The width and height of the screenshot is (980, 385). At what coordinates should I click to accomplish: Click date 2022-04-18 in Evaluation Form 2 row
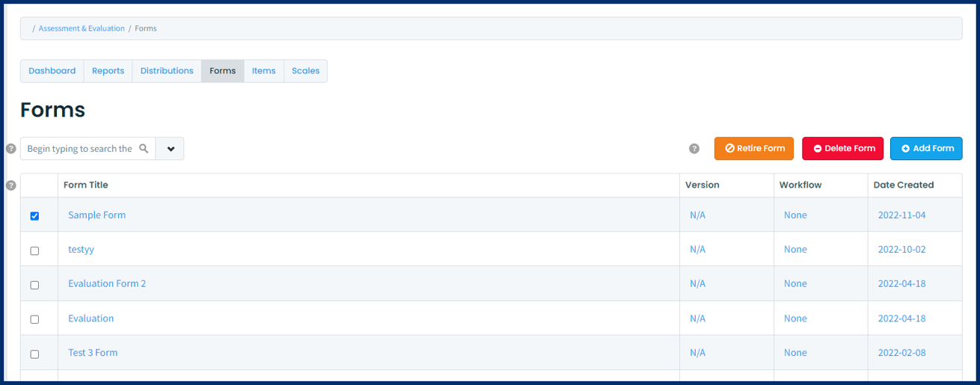point(901,284)
